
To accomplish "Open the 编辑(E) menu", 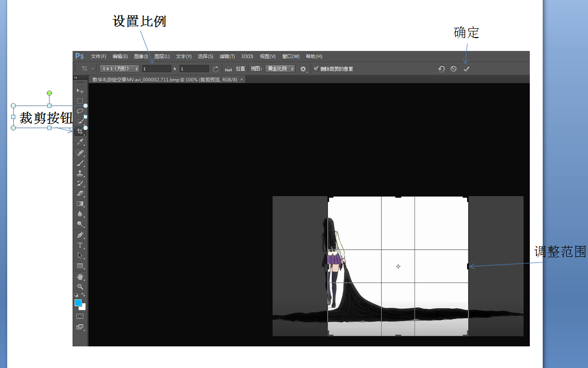I will click(x=120, y=56).
